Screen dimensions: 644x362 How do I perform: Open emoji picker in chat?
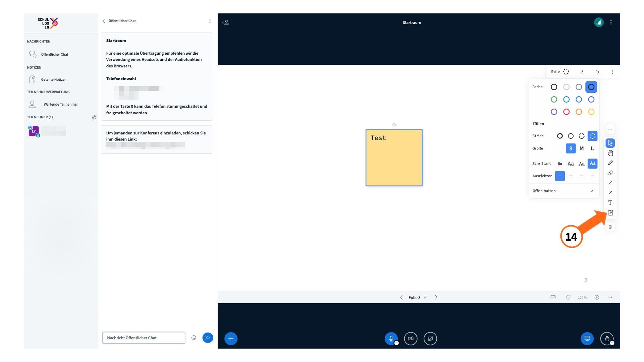coord(194,338)
